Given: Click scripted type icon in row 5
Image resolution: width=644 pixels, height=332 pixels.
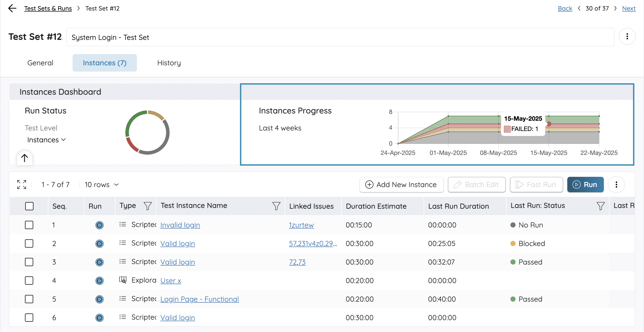Looking at the screenshot, I should click(123, 299).
